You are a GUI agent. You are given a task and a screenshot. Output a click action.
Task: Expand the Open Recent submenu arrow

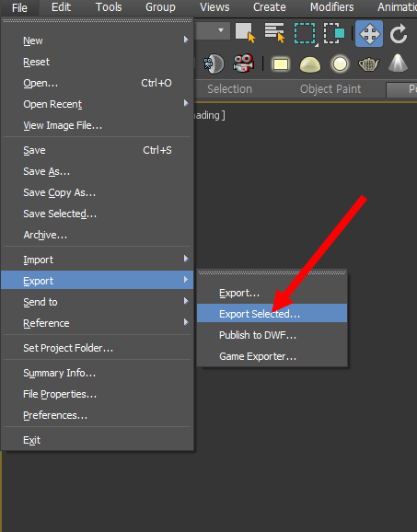(186, 103)
